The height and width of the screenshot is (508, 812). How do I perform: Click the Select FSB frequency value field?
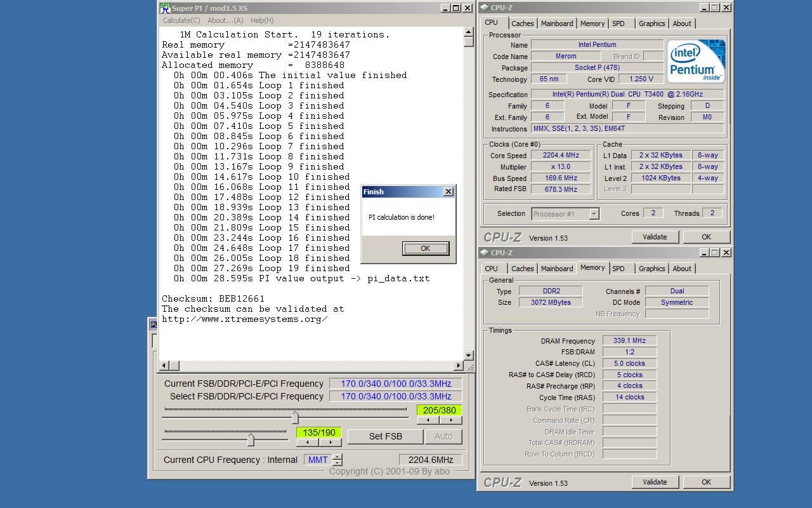click(396, 396)
